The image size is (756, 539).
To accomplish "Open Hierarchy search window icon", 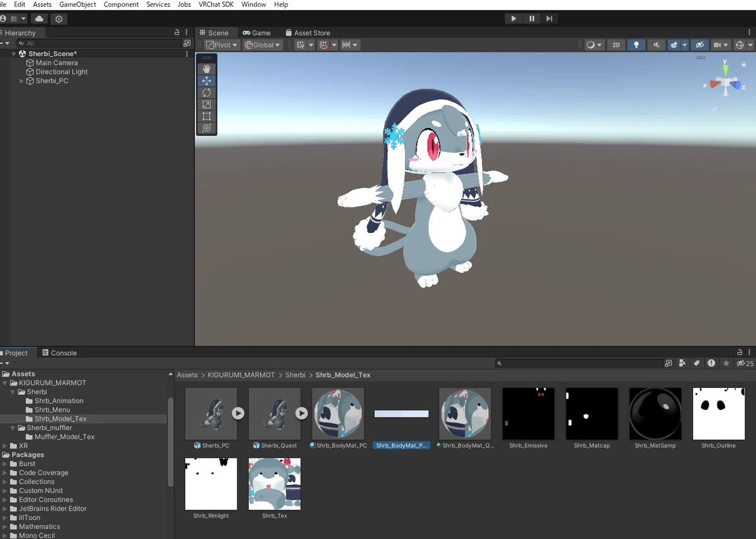I will pos(186,43).
